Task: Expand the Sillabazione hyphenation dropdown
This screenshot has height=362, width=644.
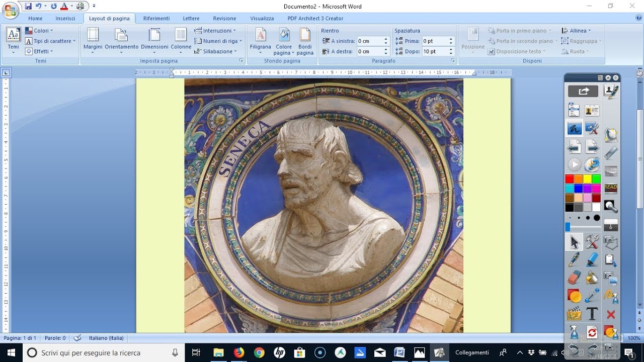Action: (x=216, y=51)
